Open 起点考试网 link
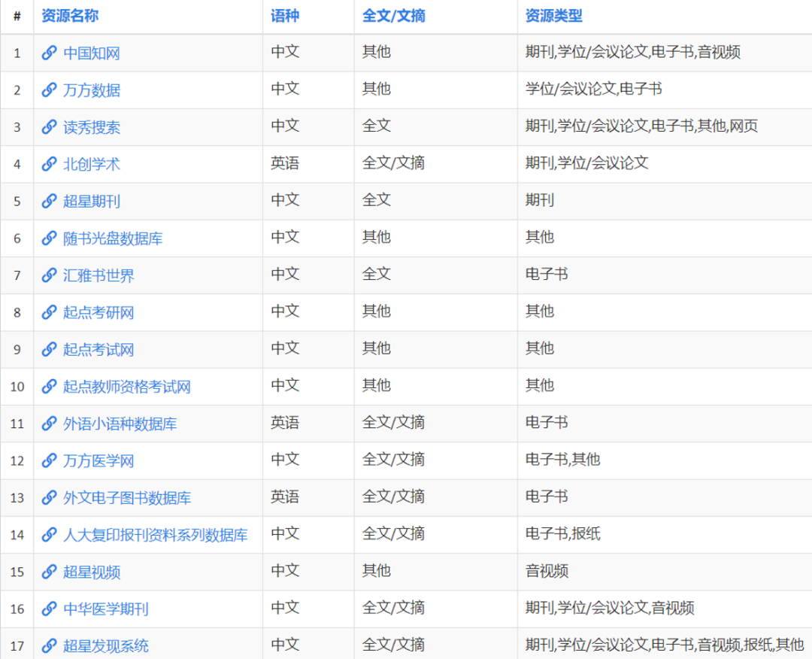Image resolution: width=812 pixels, height=659 pixels. click(99, 349)
